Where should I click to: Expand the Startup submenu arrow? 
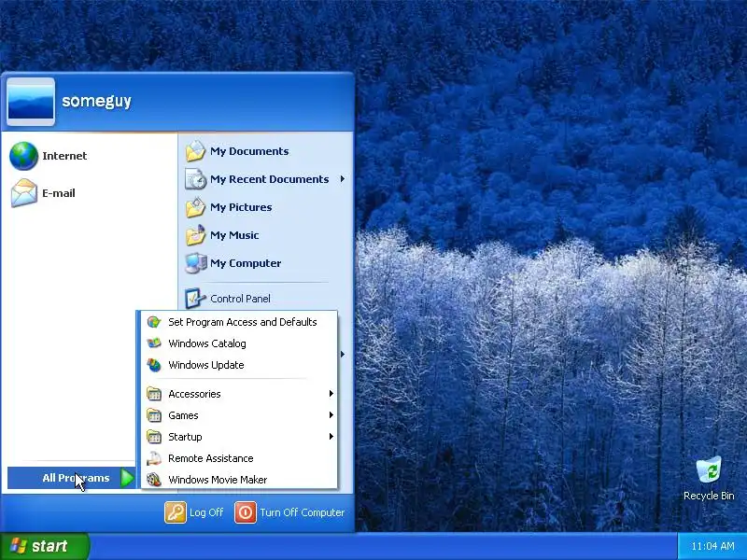click(331, 436)
